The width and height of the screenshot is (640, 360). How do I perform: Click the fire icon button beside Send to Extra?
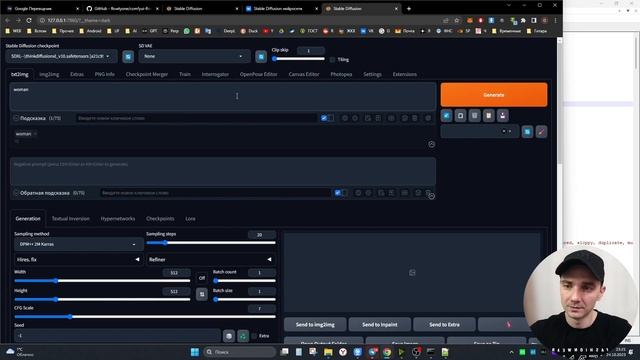508,324
